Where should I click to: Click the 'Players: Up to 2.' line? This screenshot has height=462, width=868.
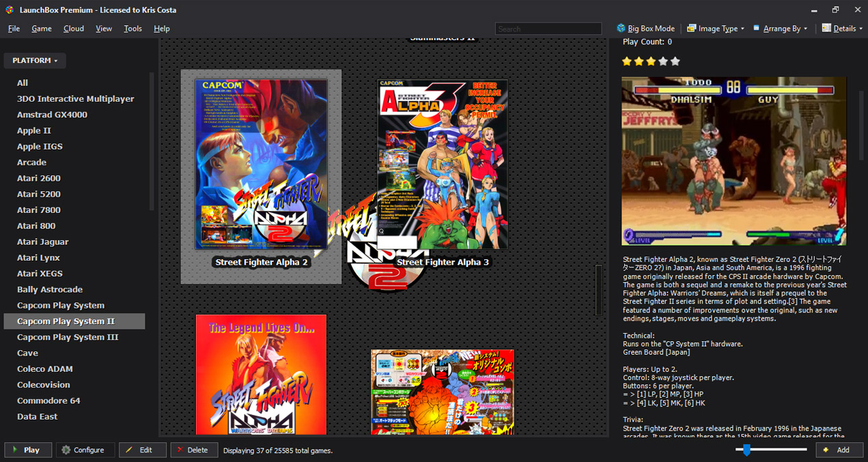(650, 369)
